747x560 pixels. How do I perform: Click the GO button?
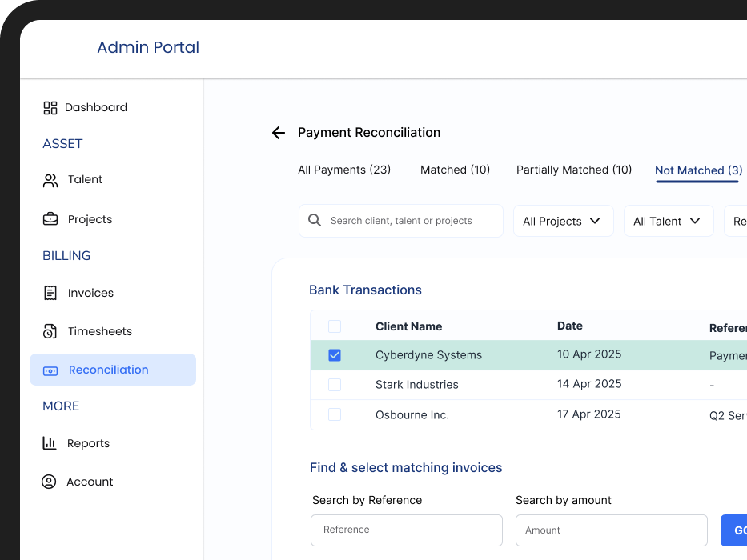(738, 530)
